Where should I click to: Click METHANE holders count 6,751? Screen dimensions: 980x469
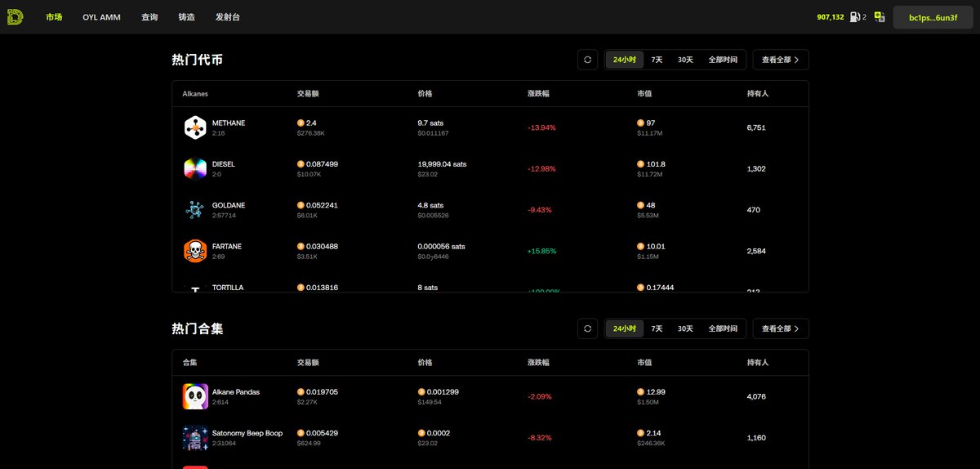[756, 127]
